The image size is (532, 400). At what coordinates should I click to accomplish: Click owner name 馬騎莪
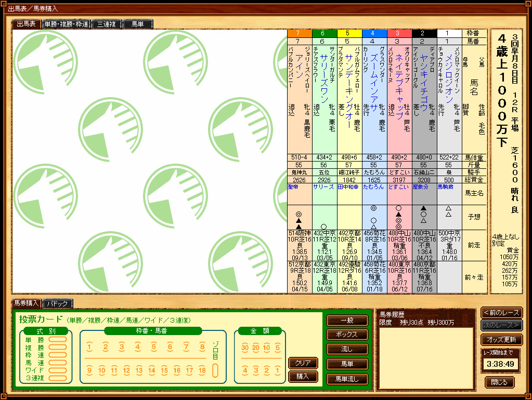point(446,187)
